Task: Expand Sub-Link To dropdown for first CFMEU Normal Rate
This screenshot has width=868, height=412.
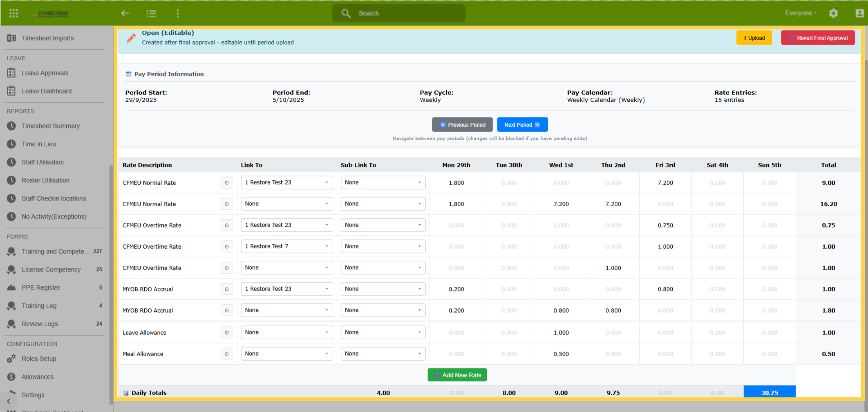Action: pos(383,182)
